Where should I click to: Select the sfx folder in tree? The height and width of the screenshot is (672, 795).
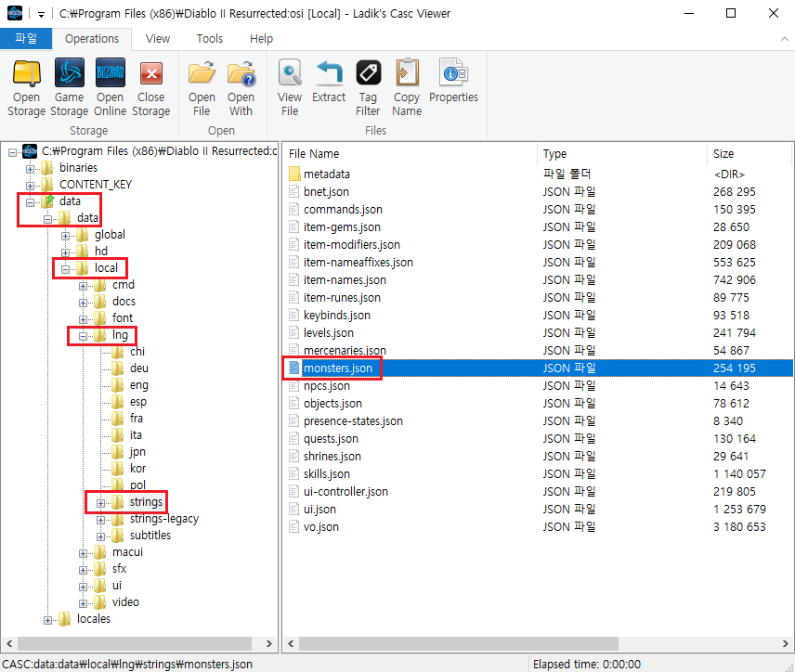[119, 569]
